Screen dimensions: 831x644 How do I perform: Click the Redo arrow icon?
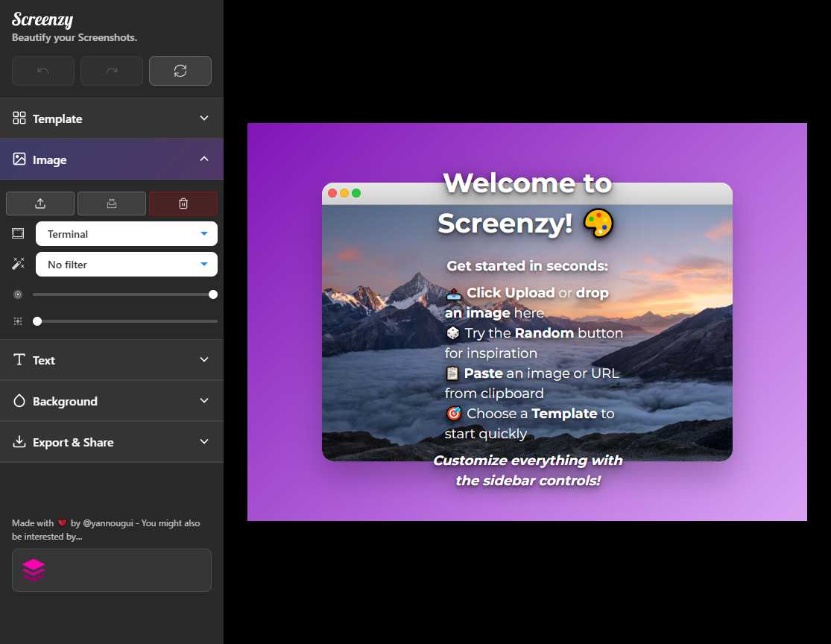coord(111,70)
